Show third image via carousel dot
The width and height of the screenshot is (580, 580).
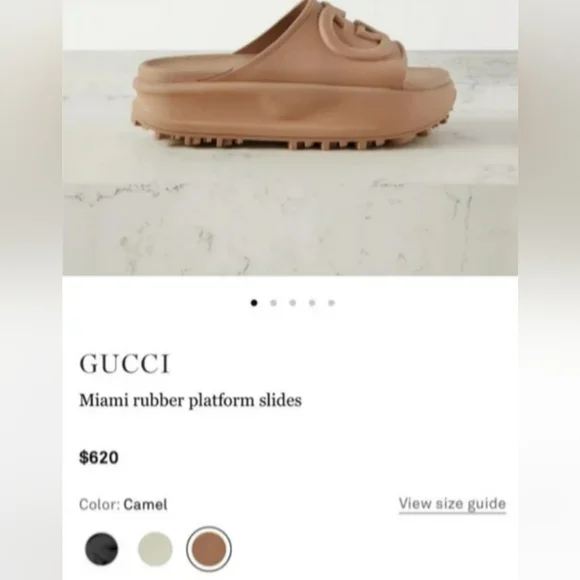pyautogui.click(x=293, y=303)
